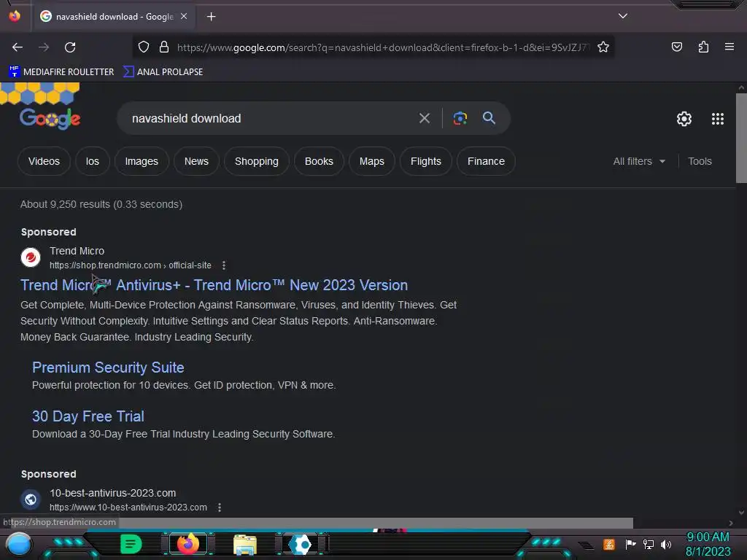This screenshot has width=747, height=560.
Task: Switch to Flights results
Action: pyautogui.click(x=426, y=161)
